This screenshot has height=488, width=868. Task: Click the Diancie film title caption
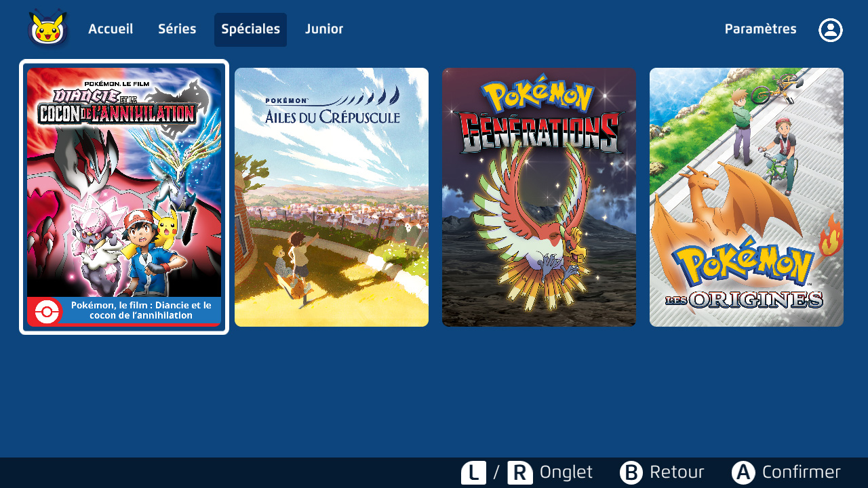tap(141, 310)
